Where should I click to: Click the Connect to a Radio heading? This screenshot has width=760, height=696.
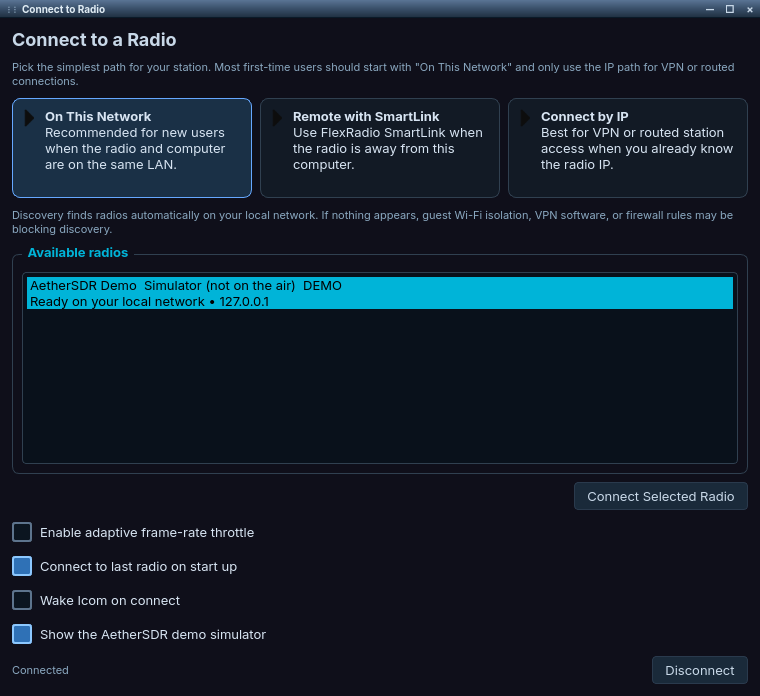click(x=94, y=40)
